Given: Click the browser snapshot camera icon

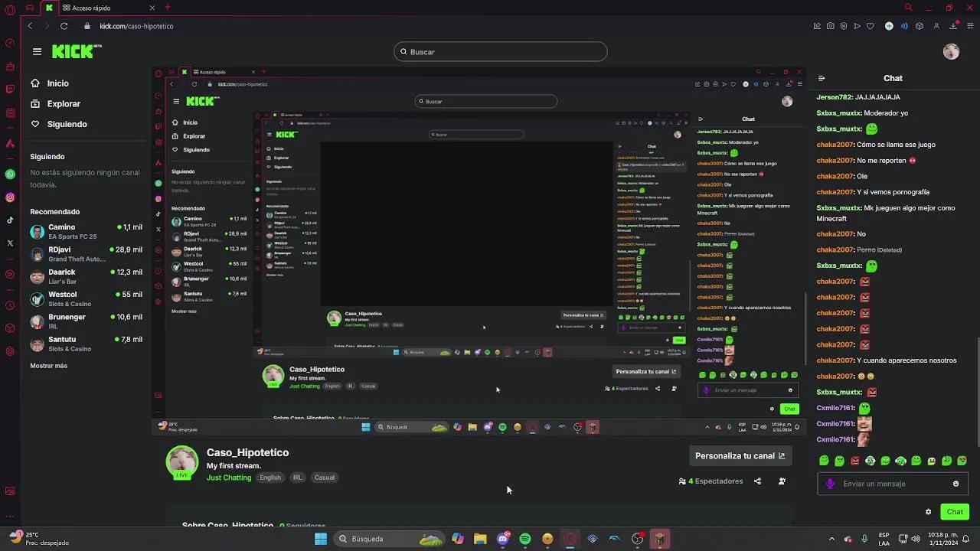Looking at the screenshot, I should tap(831, 26).
